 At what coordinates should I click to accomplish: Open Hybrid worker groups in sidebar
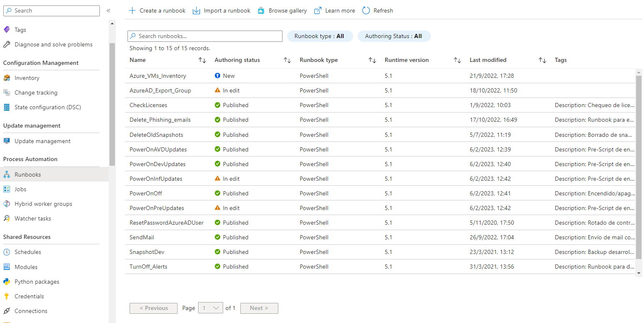(x=43, y=204)
